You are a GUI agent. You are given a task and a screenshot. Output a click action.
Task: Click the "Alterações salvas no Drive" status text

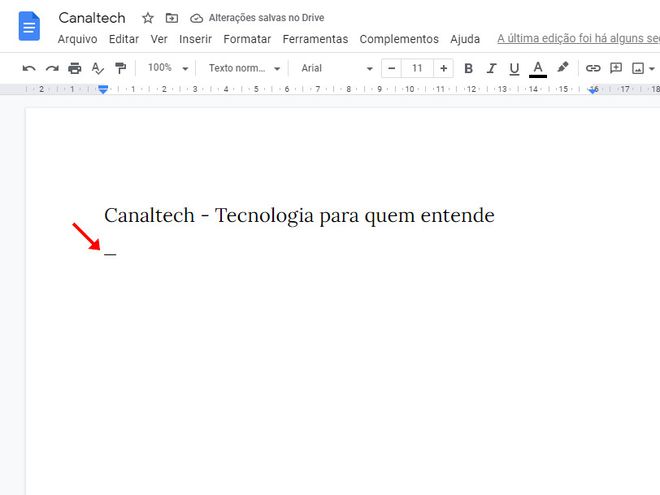click(x=266, y=18)
